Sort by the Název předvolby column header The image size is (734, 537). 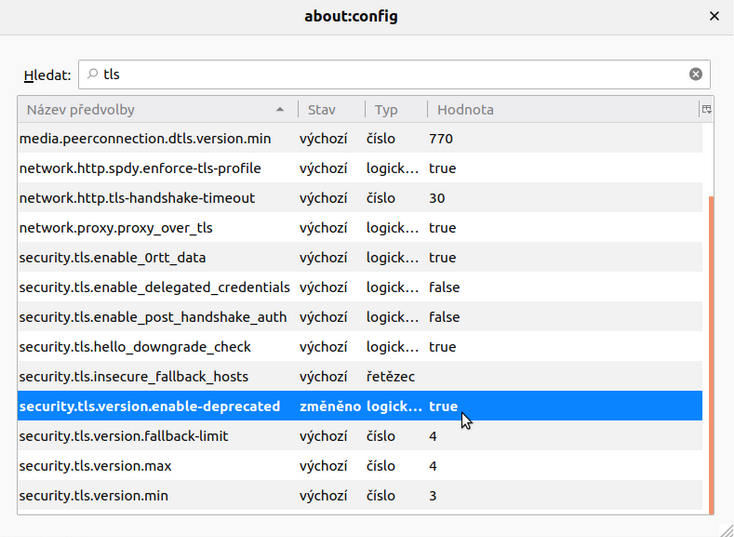pos(150,109)
